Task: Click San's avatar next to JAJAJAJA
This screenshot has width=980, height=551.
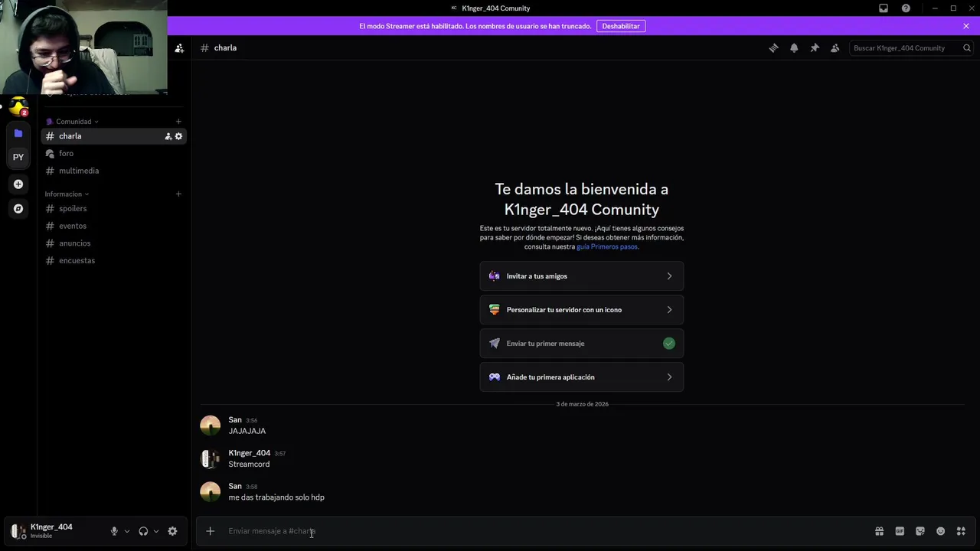Action: click(210, 425)
